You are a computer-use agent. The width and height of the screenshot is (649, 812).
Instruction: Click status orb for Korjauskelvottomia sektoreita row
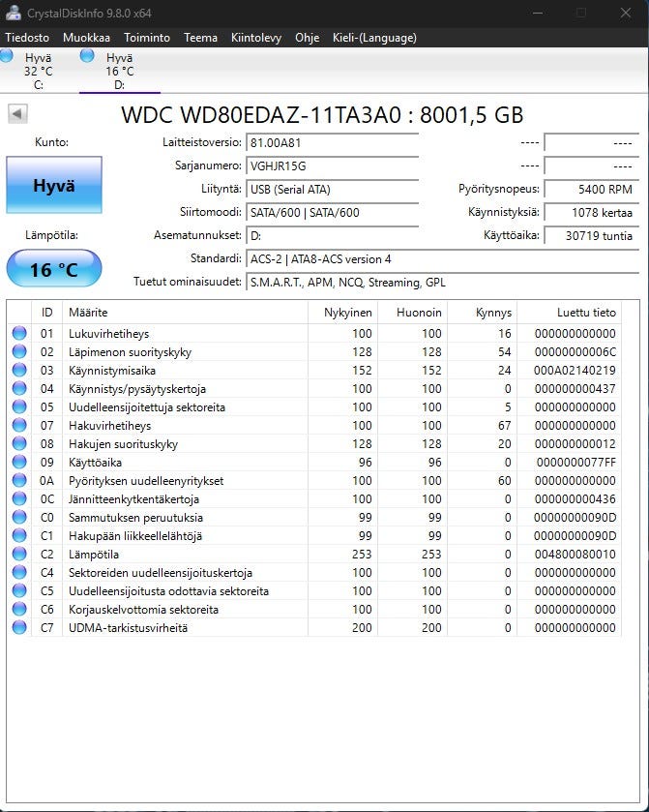click(19, 609)
